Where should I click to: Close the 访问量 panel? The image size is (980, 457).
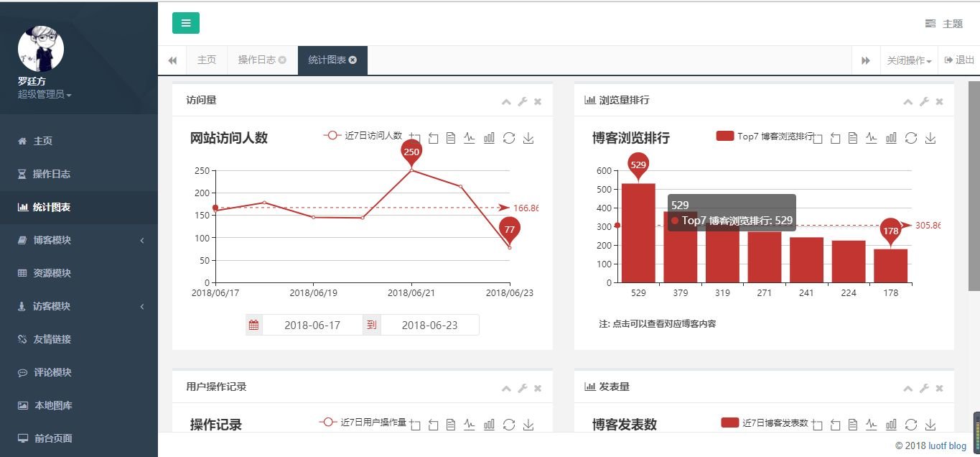point(538,102)
